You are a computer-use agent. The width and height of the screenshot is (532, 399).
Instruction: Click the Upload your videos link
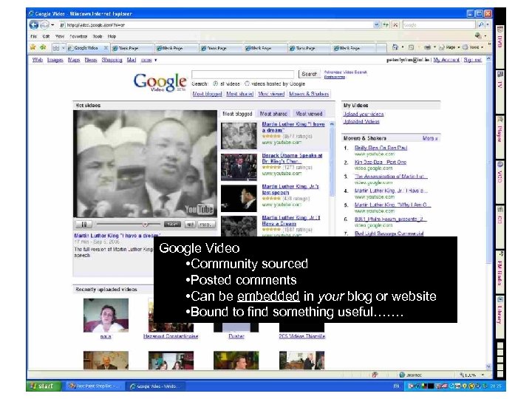point(364,115)
